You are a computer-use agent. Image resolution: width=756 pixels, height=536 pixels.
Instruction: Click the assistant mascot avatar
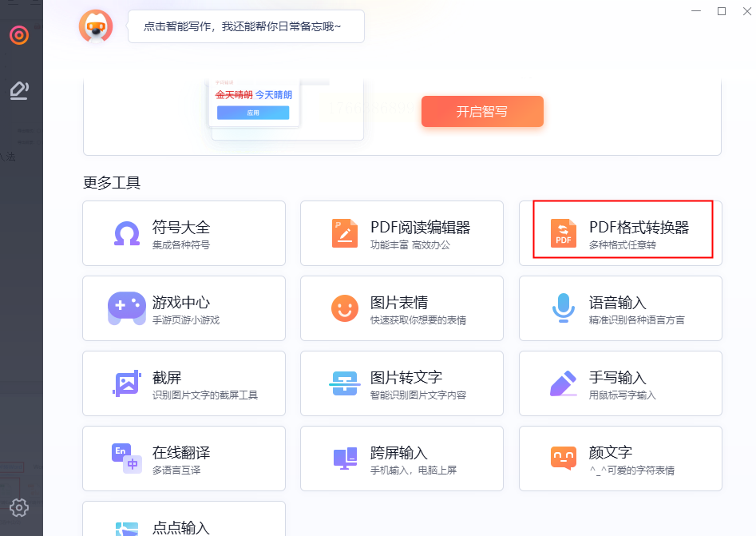(x=96, y=26)
